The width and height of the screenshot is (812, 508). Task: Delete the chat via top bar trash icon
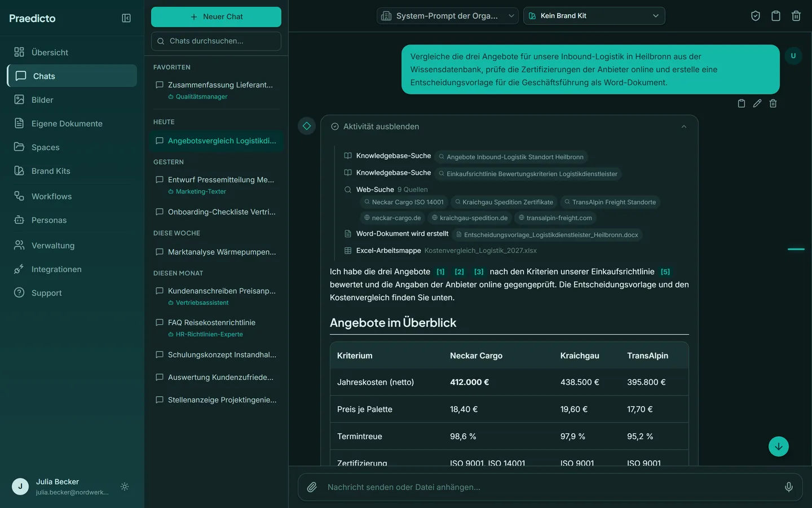[796, 16]
